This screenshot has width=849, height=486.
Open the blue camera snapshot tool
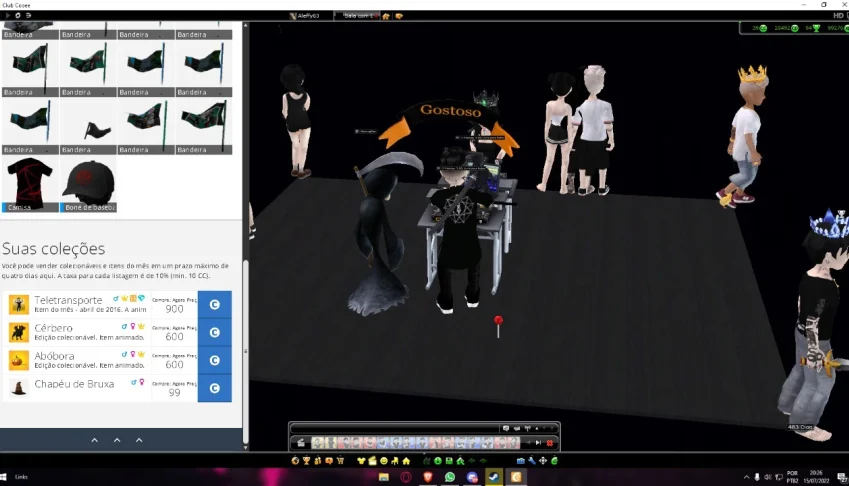coord(520,461)
